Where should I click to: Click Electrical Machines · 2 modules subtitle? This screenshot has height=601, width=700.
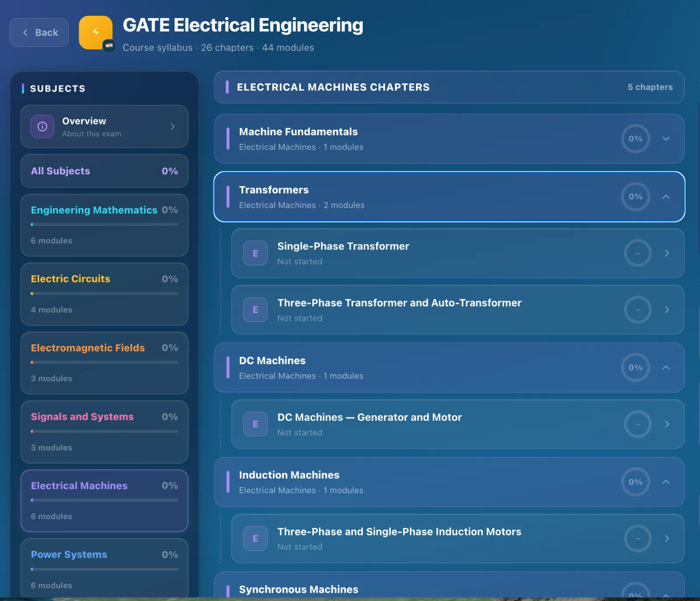[302, 205]
